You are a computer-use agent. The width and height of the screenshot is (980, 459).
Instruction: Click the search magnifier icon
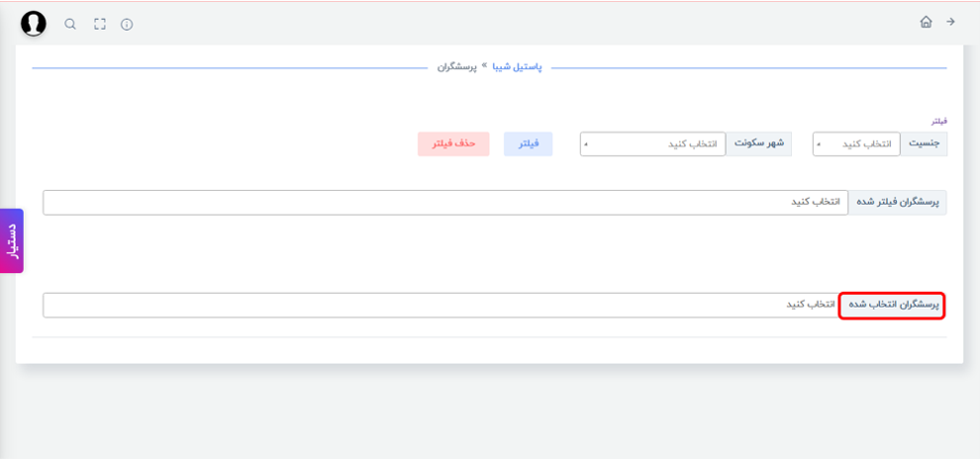click(70, 25)
